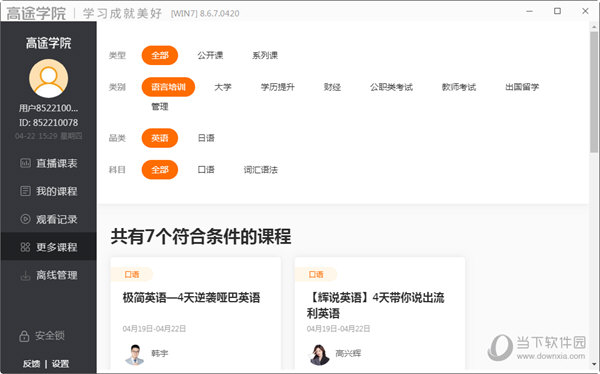Click the 离线管理 download icon

pos(25,275)
